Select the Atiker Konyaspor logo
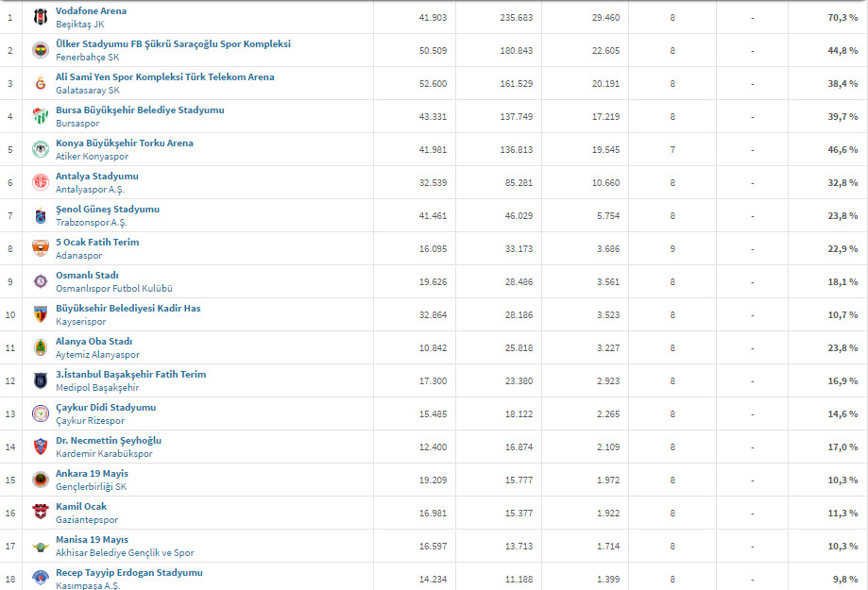This screenshot has height=590, width=868. (x=41, y=149)
